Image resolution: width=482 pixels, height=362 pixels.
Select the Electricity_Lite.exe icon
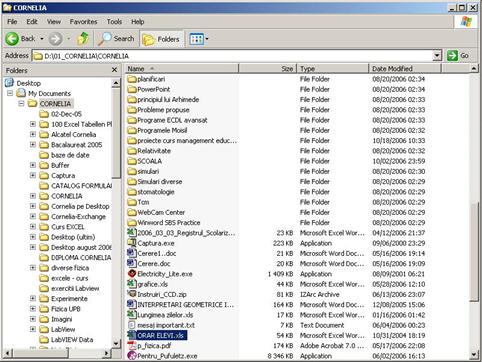(132, 274)
